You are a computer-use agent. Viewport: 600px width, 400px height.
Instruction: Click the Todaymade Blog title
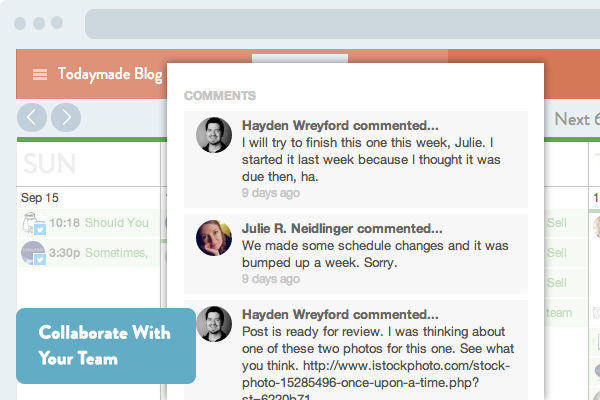(110, 74)
